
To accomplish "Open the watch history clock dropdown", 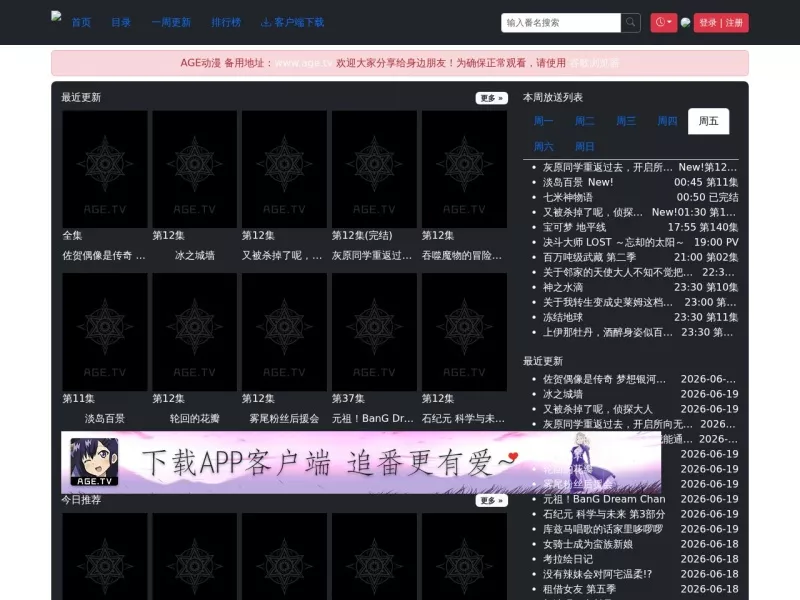I will tap(663, 22).
